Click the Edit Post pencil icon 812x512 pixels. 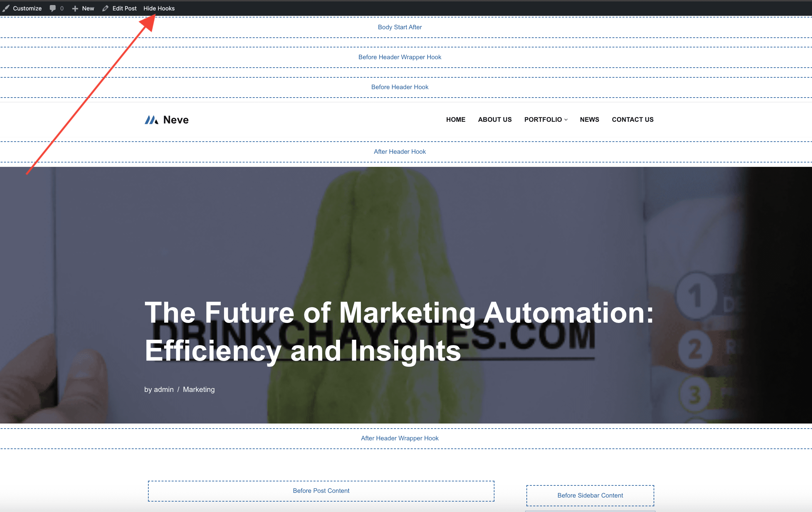click(105, 8)
